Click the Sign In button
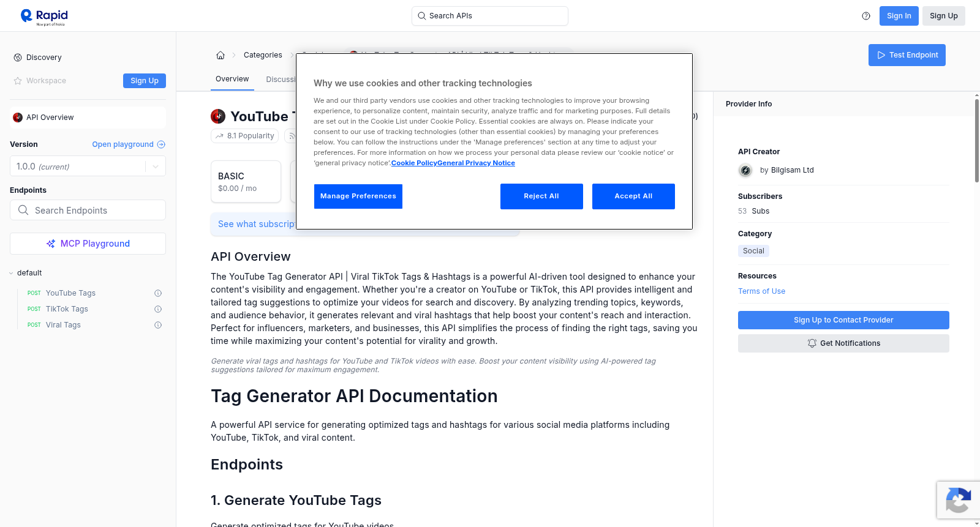The height and width of the screenshot is (527, 980). click(x=899, y=16)
